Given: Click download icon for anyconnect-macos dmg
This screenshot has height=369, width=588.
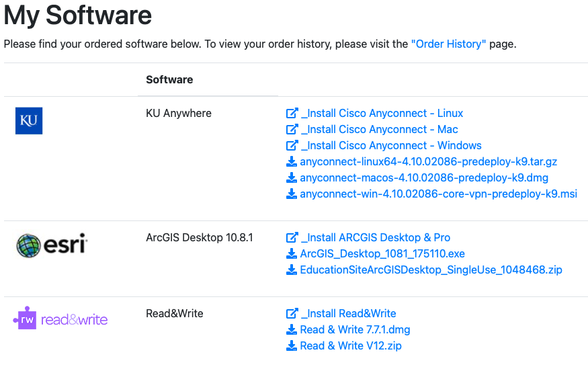Looking at the screenshot, I should (x=292, y=177).
